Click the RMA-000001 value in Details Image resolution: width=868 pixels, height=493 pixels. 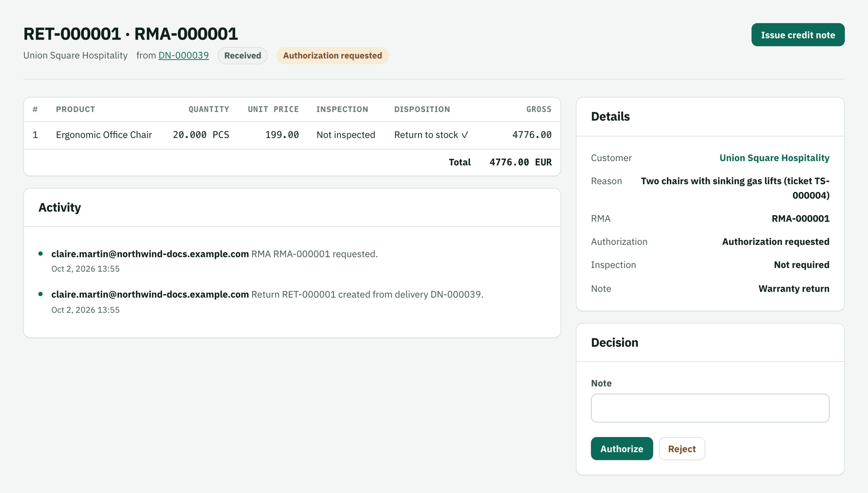pos(800,219)
